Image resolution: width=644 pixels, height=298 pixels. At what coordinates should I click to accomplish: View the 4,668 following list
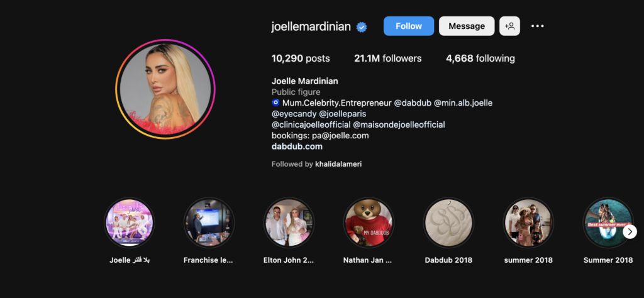pos(480,58)
